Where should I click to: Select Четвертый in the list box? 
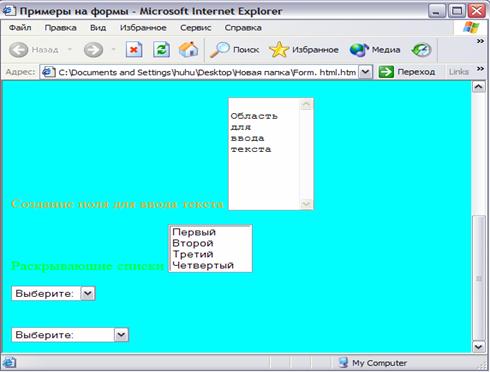(x=210, y=265)
